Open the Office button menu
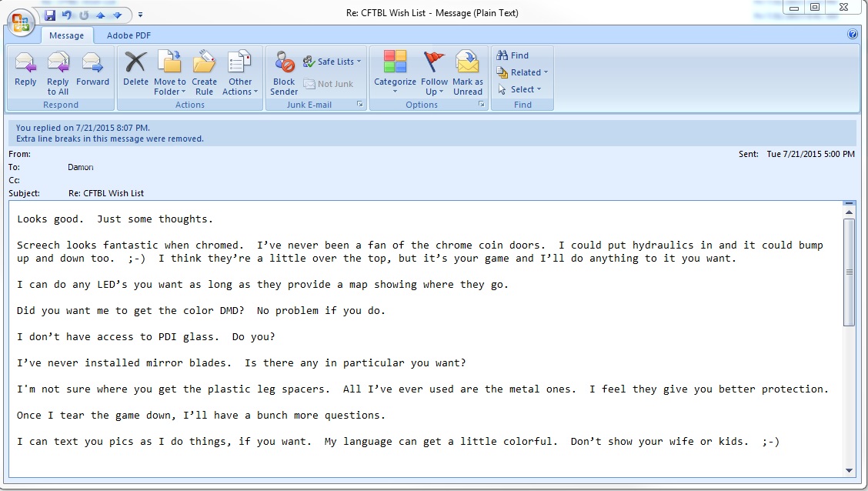 [x=21, y=22]
